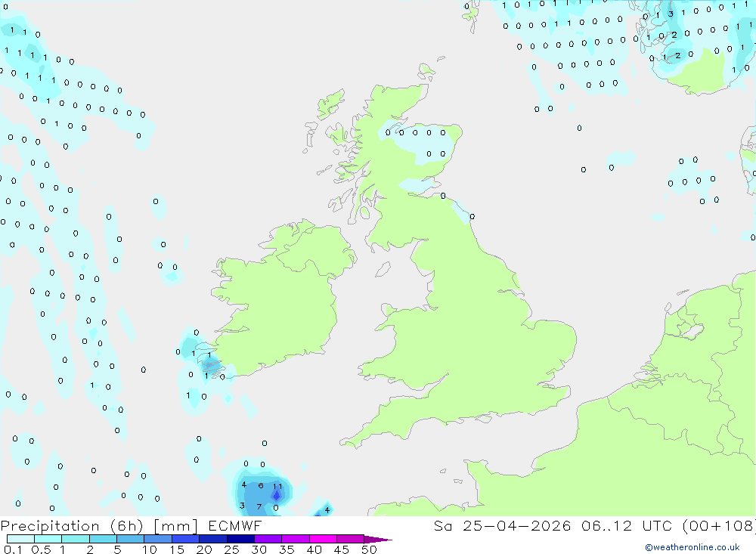Click the 'ECMWF' model label
Viewport: 756px width, 554px height.
(235, 525)
